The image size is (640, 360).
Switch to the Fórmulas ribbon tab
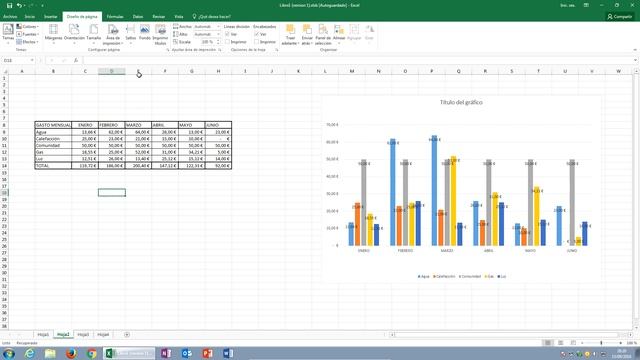click(115, 17)
